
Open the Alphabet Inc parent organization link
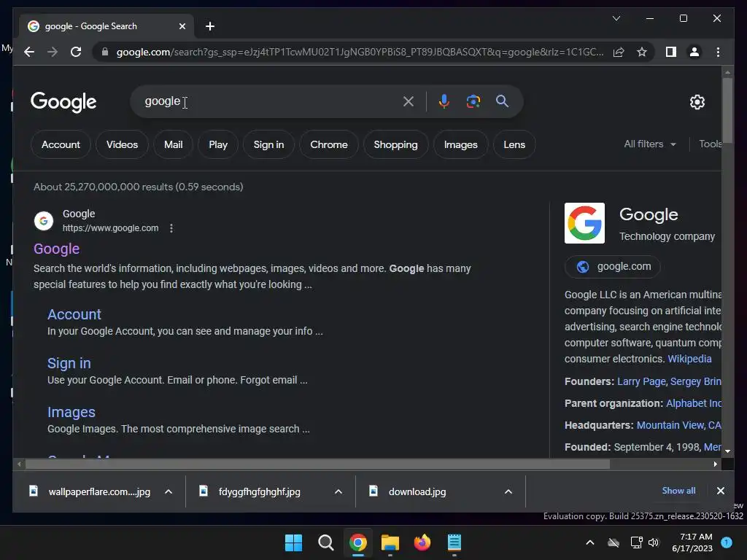coord(694,403)
